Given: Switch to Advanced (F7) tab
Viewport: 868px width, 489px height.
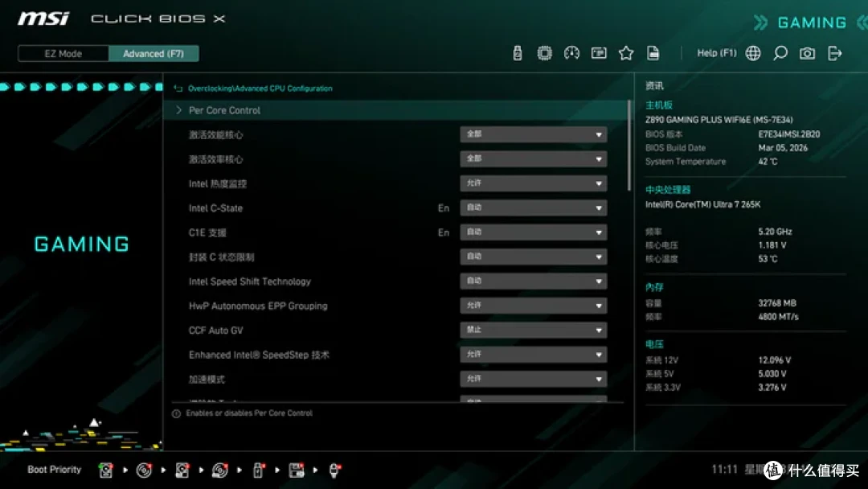Looking at the screenshot, I should [x=154, y=54].
